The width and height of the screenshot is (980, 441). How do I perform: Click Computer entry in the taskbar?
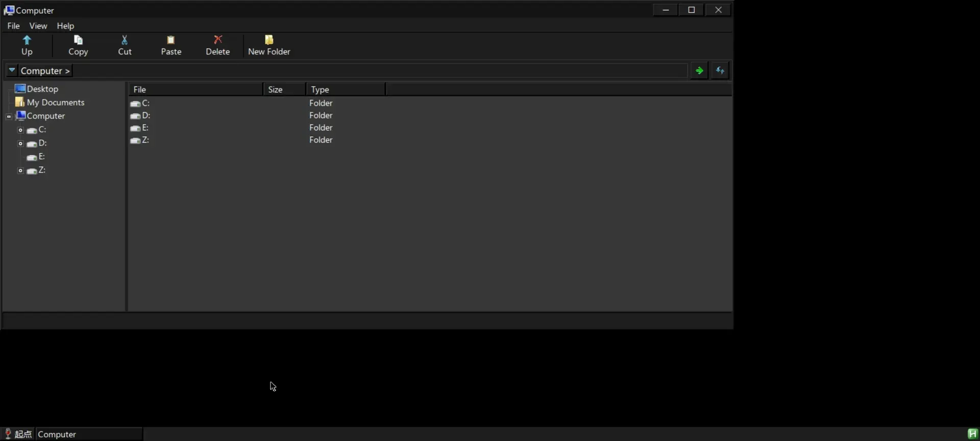89,434
